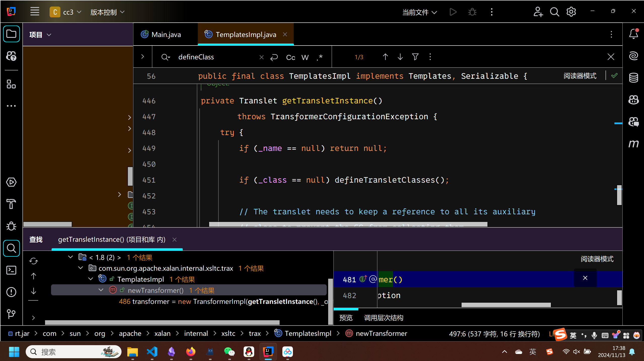Open the Project view dropdown
644x361 pixels.
[x=40, y=35]
